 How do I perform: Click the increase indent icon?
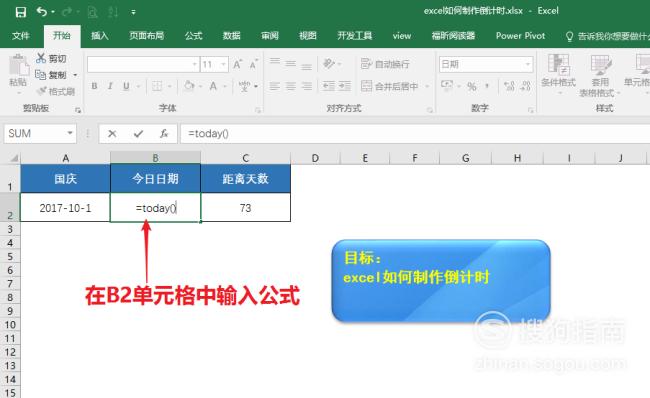(344, 86)
